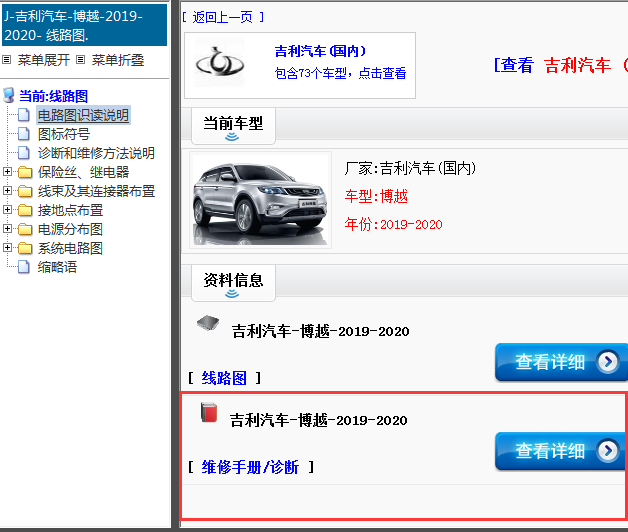Open the 维修手册/诊断 link
Image resolution: width=628 pixels, height=532 pixels.
click(250, 467)
